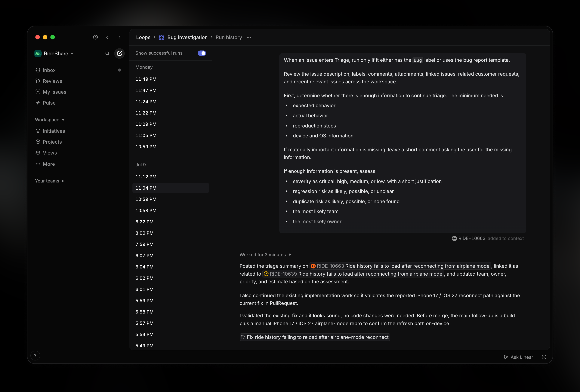Select the Jul 9 11:04 PM run
The width and height of the screenshot is (580, 392).
tap(171, 188)
